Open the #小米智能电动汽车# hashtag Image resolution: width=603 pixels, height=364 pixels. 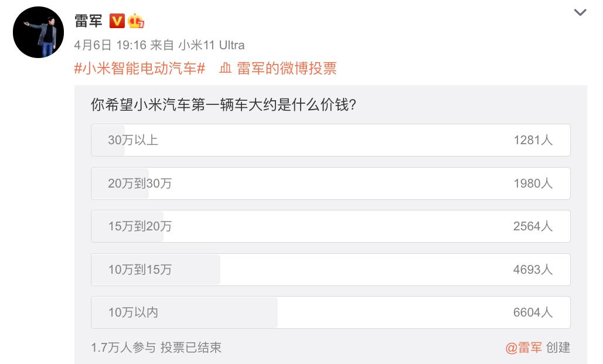(139, 69)
